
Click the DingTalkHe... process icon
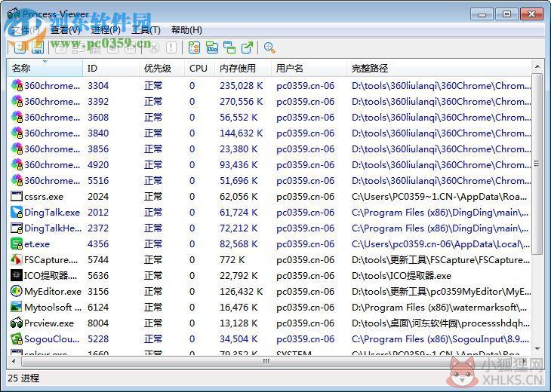point(17,228)
